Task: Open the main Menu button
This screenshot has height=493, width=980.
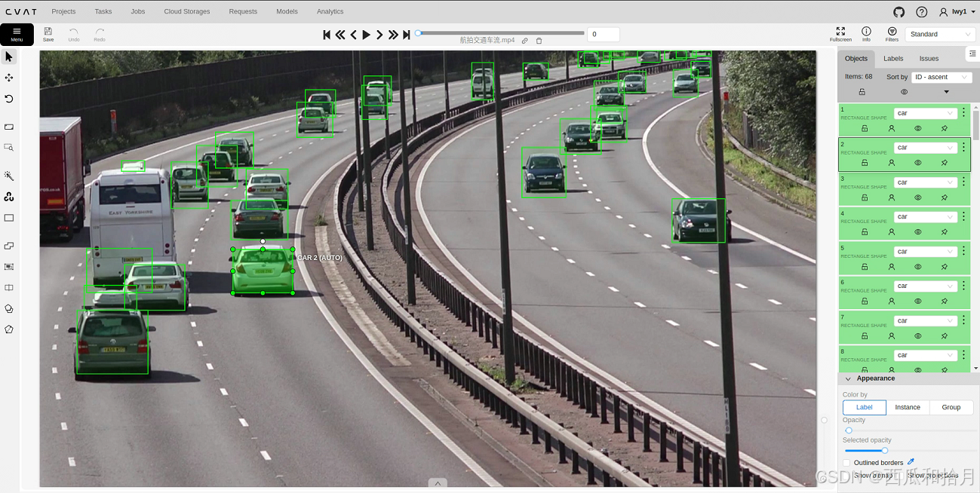Action: click(x=17, y=35)
